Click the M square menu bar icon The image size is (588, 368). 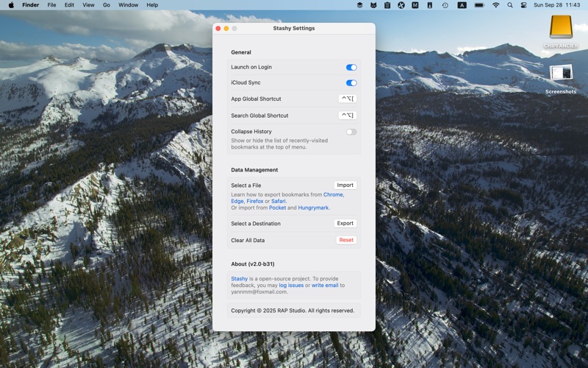[415, 5]
